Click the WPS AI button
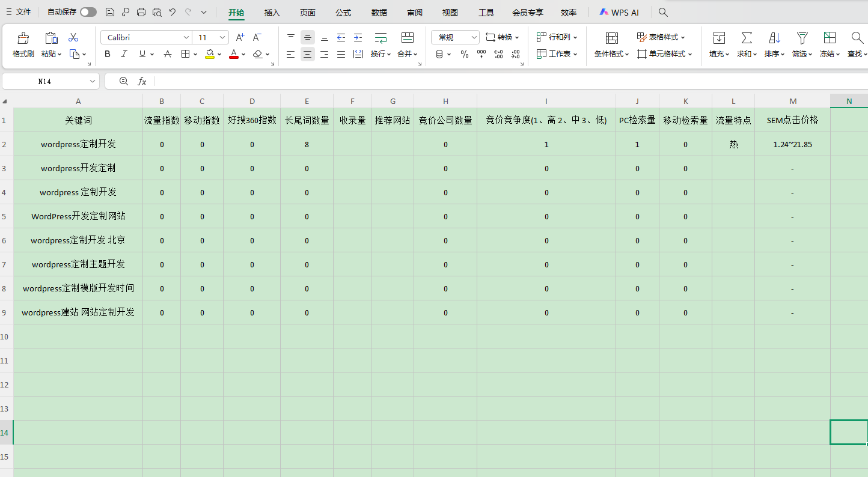 point(619,13)
